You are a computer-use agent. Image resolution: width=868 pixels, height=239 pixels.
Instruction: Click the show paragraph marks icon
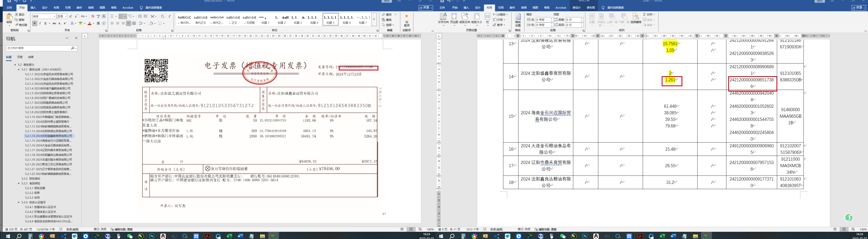click(x=170, y=16)
